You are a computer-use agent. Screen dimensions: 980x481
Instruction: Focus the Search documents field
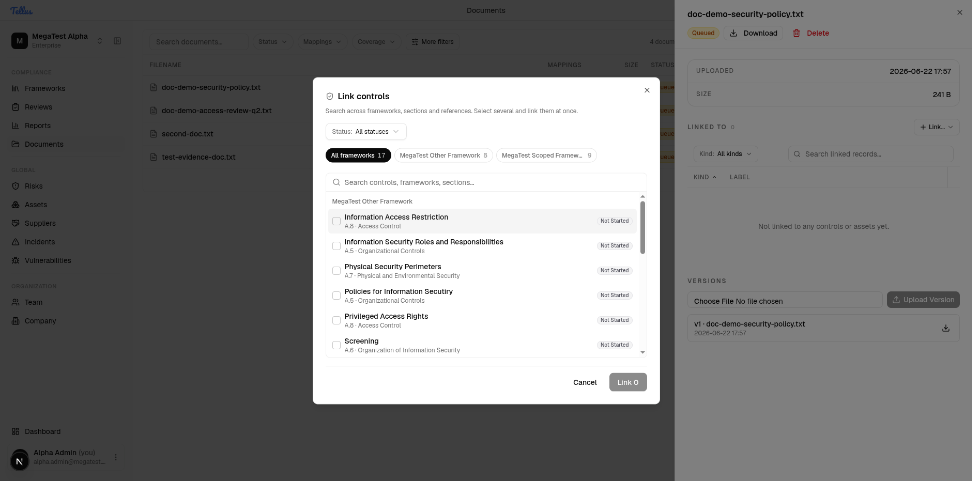click(199, 42)
